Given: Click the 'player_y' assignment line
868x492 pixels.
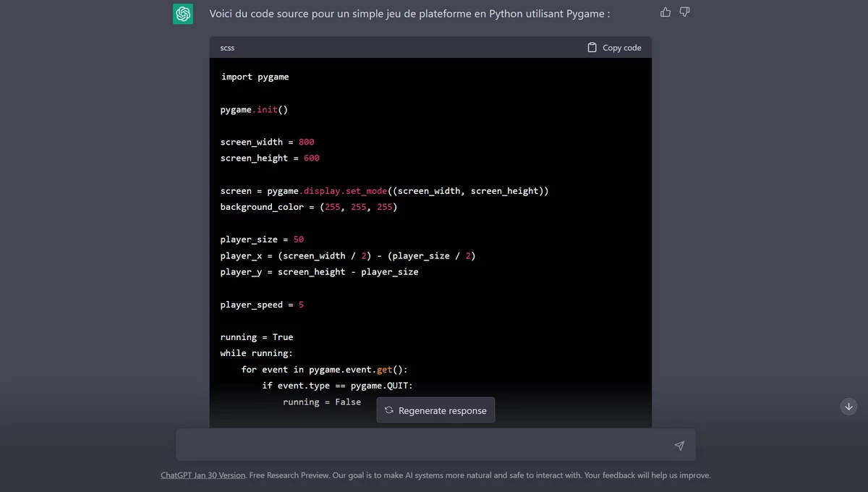Looking at the screenshot, I should (x=320, y=272).
